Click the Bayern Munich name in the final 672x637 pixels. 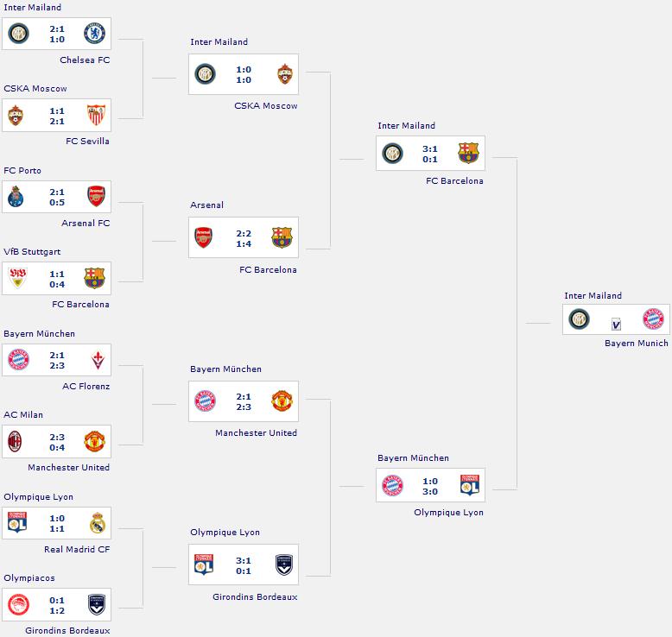coord(637,343)
